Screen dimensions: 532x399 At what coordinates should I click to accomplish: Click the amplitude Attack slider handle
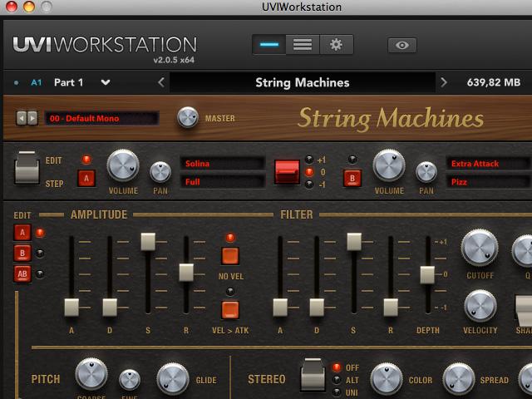pos(71,308)
